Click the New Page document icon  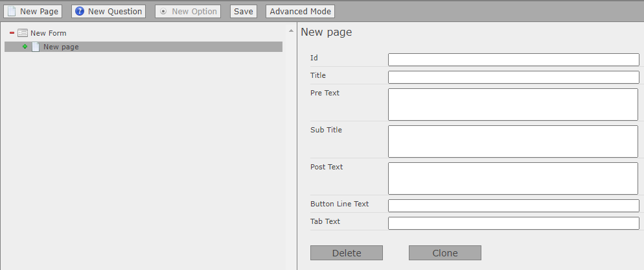[12, 12]
